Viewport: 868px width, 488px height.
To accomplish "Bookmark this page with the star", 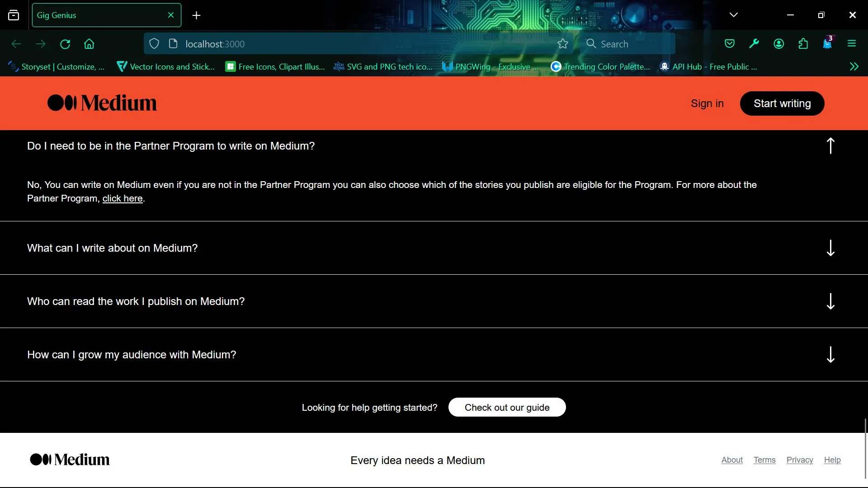I will pyautogui.click(x=562, y=44).
